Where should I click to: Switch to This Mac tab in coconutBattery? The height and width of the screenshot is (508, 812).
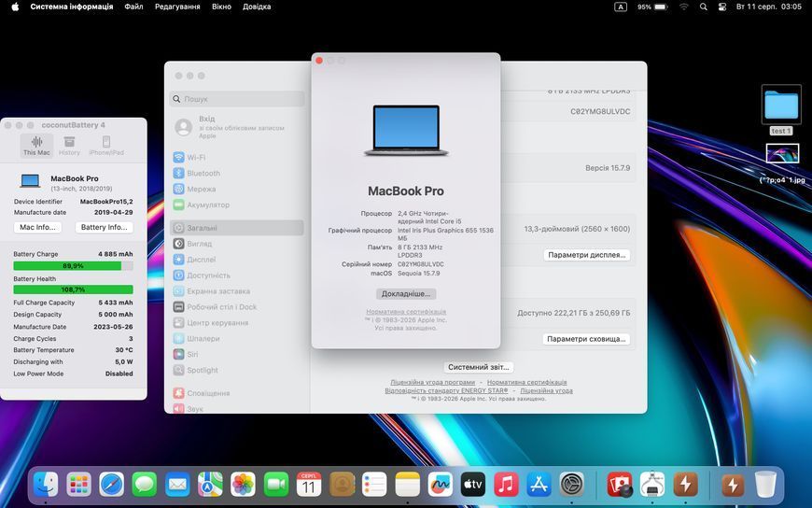point(36,145)
